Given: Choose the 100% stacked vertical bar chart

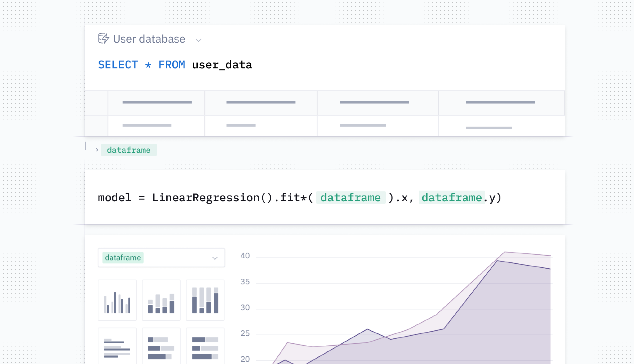Looking at the screenshot, I should (x=205, y=300).
